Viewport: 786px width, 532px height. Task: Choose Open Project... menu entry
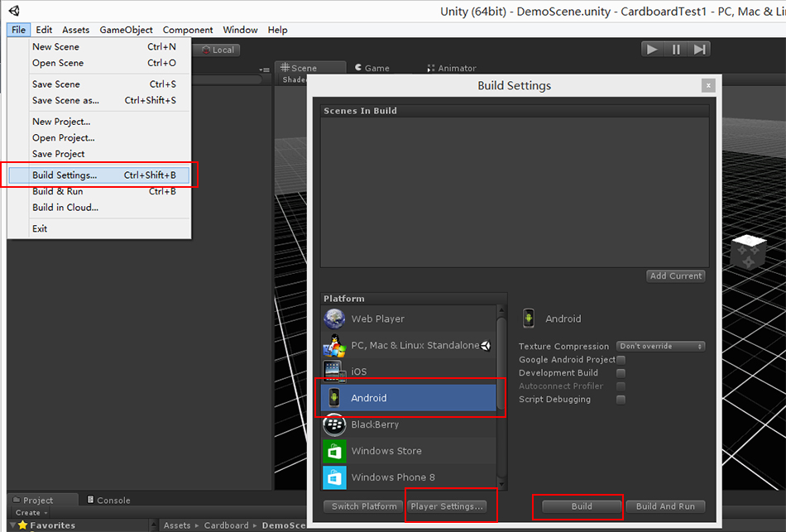[x=99, y=137]
